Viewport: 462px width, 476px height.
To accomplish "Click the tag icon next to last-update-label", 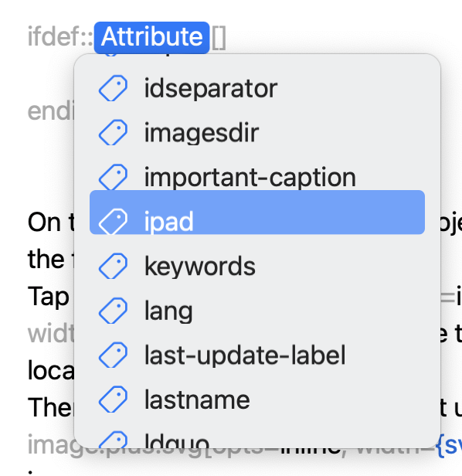I will (113, 355).
